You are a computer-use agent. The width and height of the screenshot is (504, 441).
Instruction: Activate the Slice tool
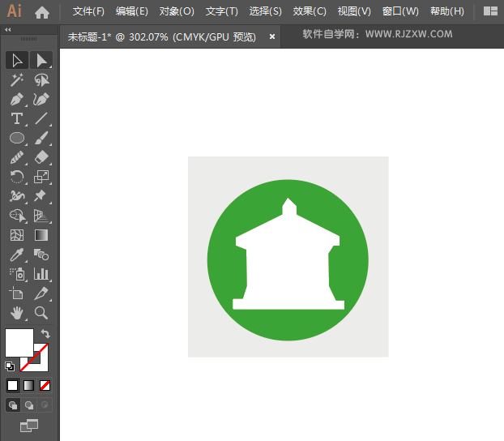(x=41, y=293)
